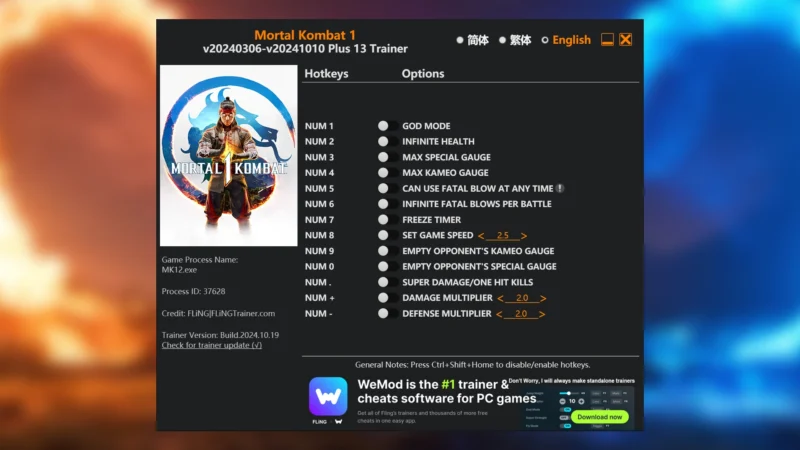800x450 pixels.
Task: Click the Download now button
Action: pos(599,417)
